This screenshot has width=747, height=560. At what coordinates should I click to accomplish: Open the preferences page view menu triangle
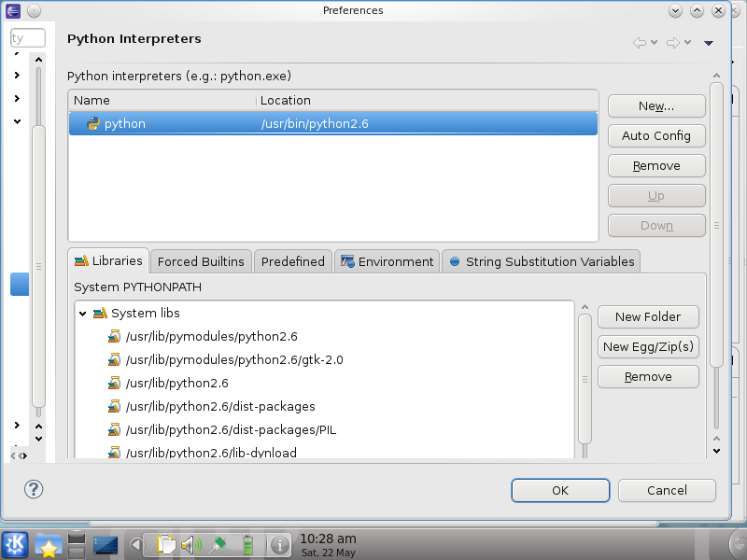click(709, 42)
